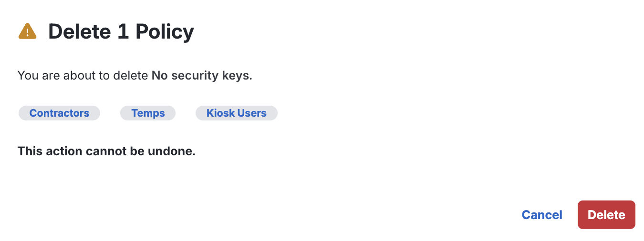Select the Contractors group tag
This screenshot has width=644, height=241.
point(59,113)
